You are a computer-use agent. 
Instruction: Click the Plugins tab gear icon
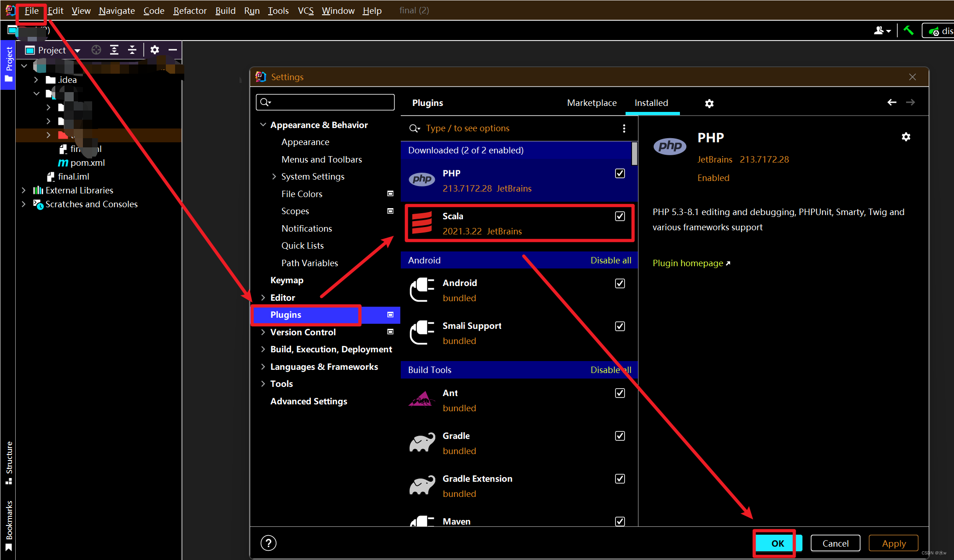(x=709, y=104)
